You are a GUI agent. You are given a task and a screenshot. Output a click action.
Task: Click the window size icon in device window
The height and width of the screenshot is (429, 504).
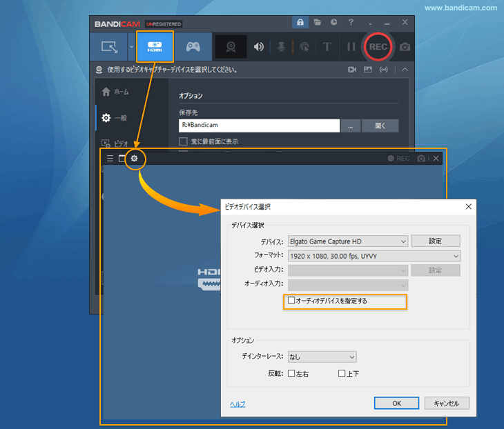[122, 159]
